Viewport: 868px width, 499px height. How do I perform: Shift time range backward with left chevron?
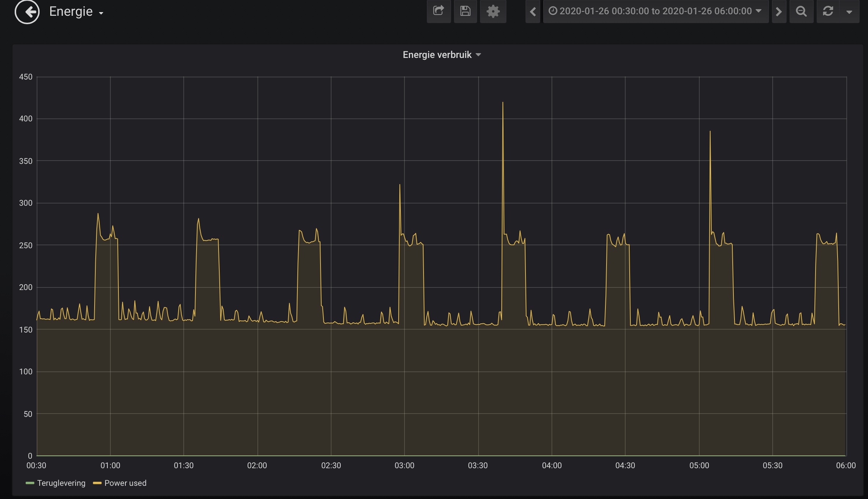pyautogui.click(x=533, y=11)
